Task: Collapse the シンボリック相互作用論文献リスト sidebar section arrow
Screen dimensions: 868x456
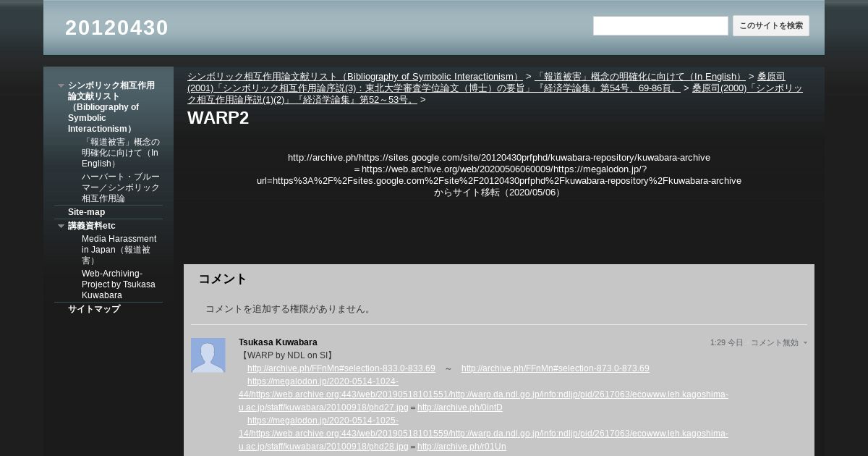Action: click(x=61, y=85)
